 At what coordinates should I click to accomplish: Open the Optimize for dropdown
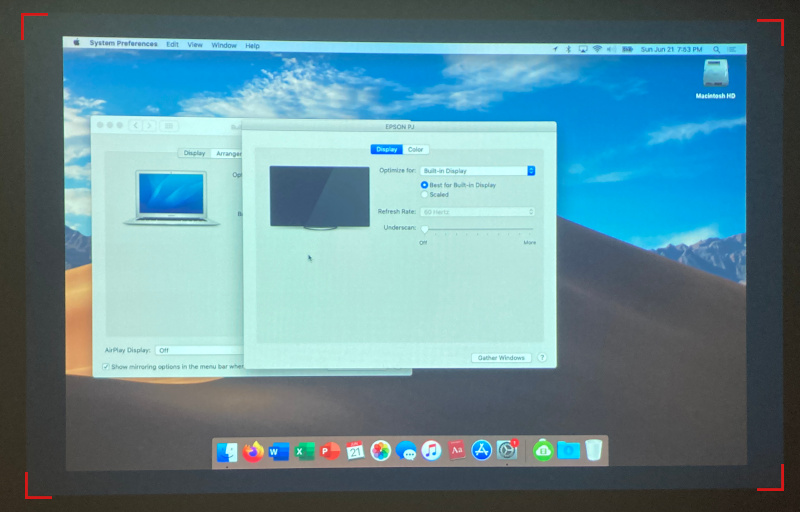[477, 171]
